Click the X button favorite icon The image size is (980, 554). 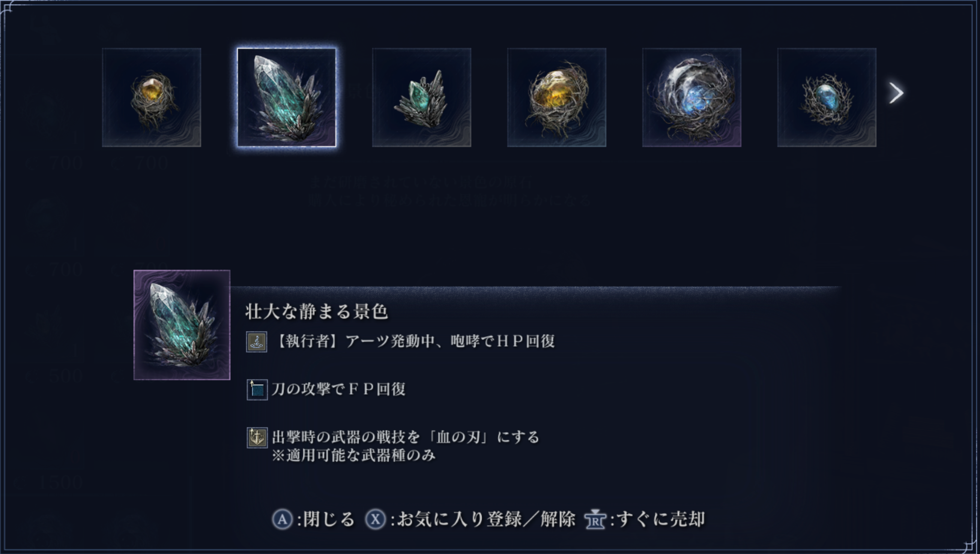pos(376,520)
